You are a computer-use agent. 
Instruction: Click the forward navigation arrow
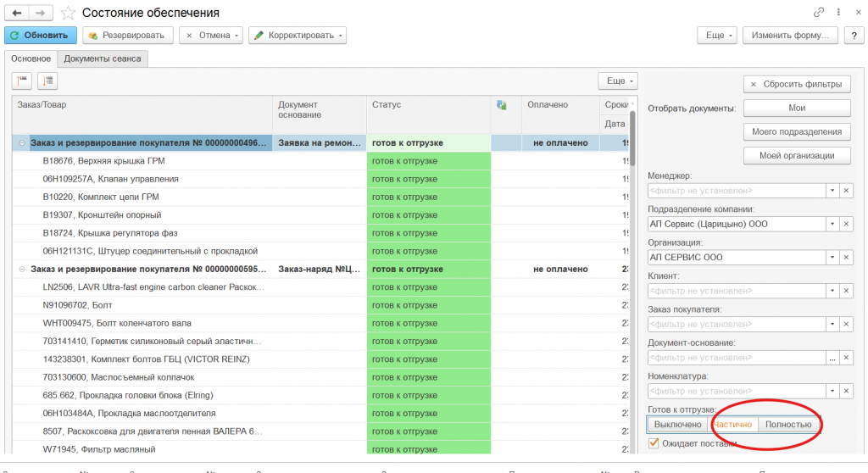tap(40, 13)
